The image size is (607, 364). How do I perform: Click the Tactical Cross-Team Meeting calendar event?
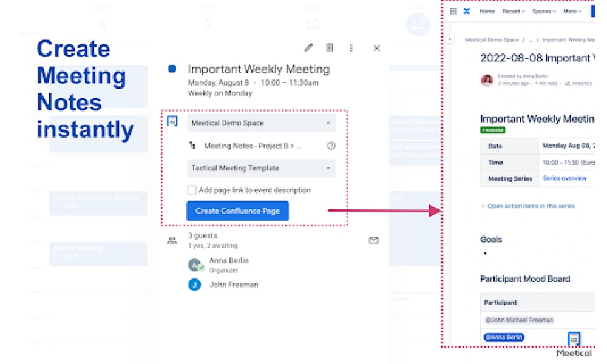pos(98,203)
